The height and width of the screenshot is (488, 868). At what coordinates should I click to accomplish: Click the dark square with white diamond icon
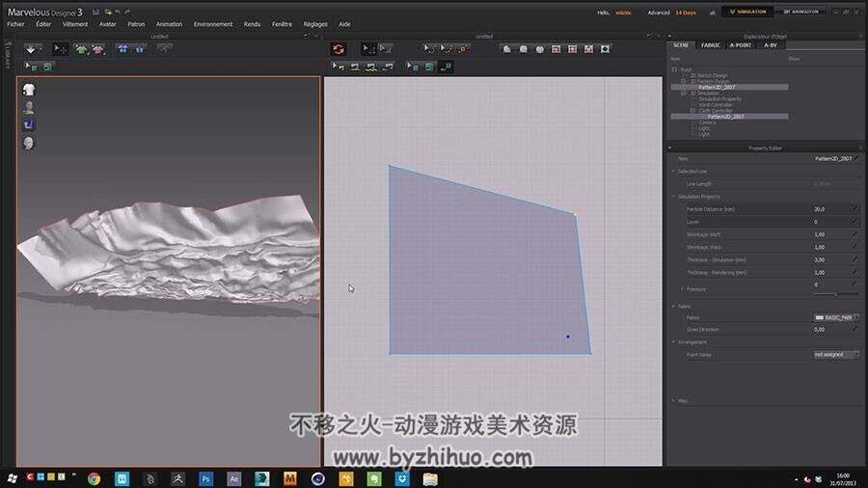tap(605, 49)
